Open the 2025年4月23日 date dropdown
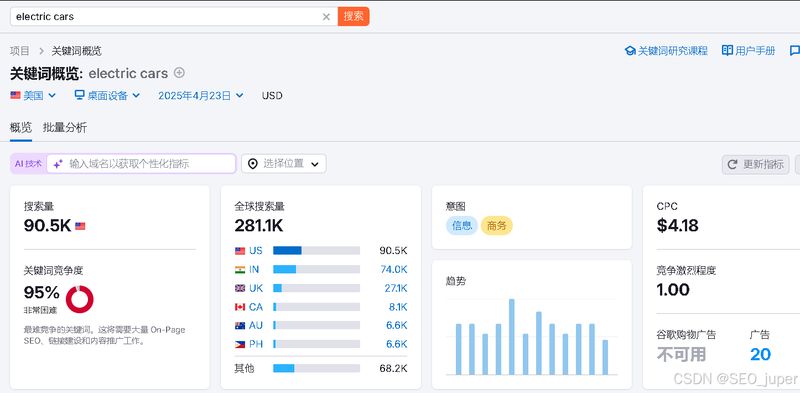This screenshot has width=800, height=393. coord(201,95)
